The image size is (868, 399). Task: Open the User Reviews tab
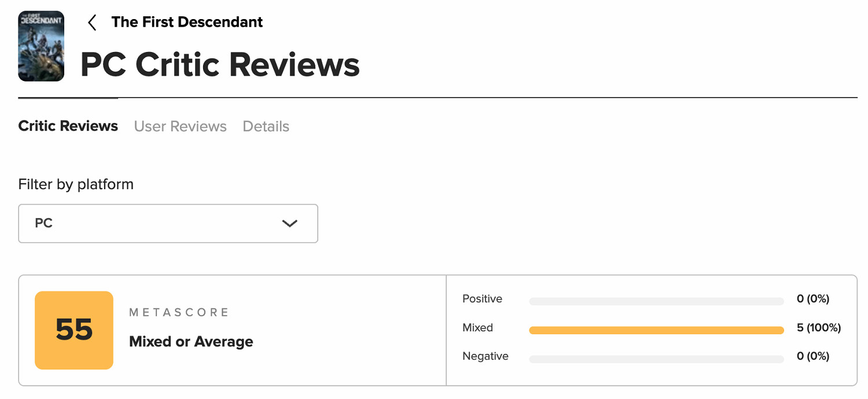coord(180,126)
